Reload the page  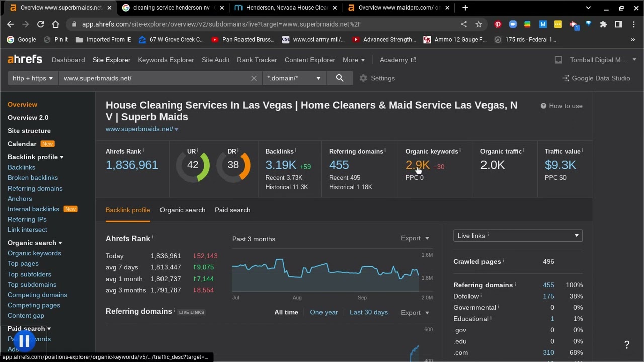(40, 24)
